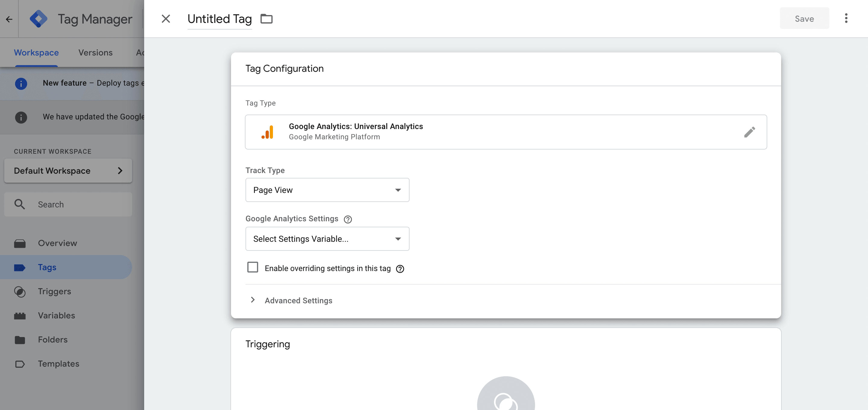Click help icon beside overriding settings option
Screen dimensions: 868x410
tap(400, 269)
